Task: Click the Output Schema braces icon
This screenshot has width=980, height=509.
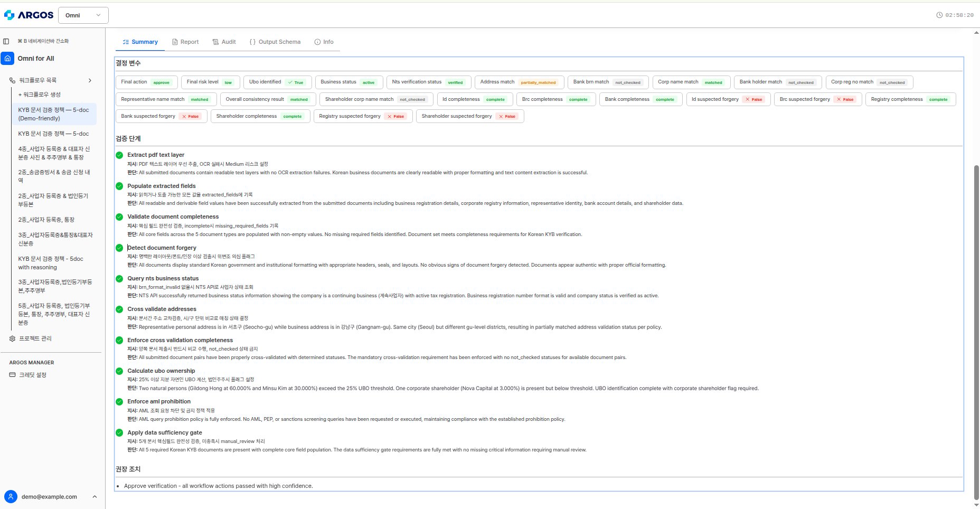Action: [252, 42]
